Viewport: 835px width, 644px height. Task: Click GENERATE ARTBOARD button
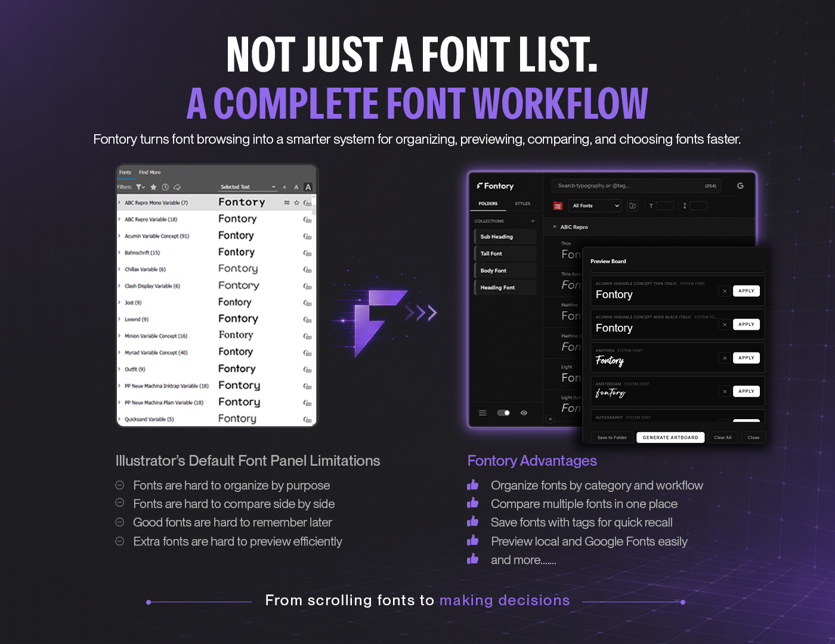[670, 438]
